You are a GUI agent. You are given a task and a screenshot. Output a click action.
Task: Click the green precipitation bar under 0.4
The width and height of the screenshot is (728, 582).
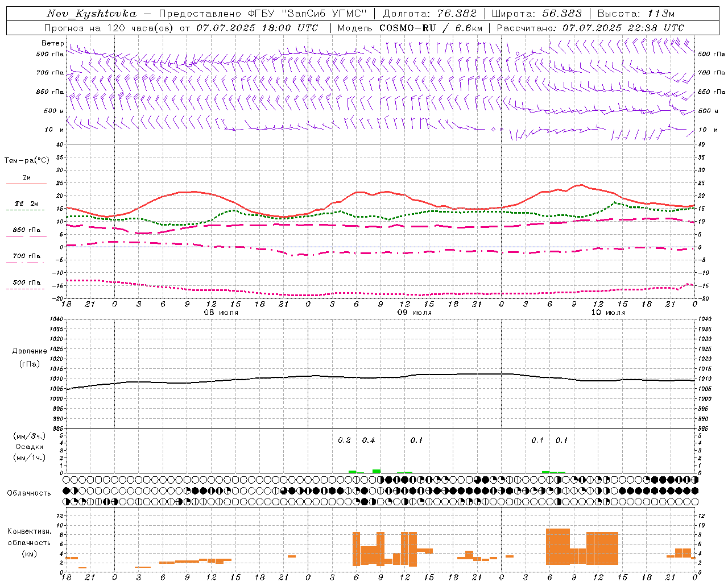[x=377, y=471]
